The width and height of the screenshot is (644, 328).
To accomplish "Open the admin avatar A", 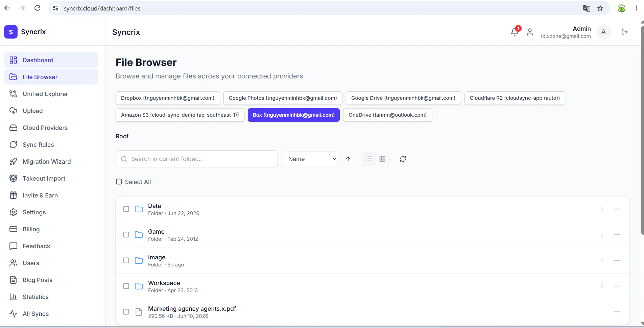I will pos(603,32).
